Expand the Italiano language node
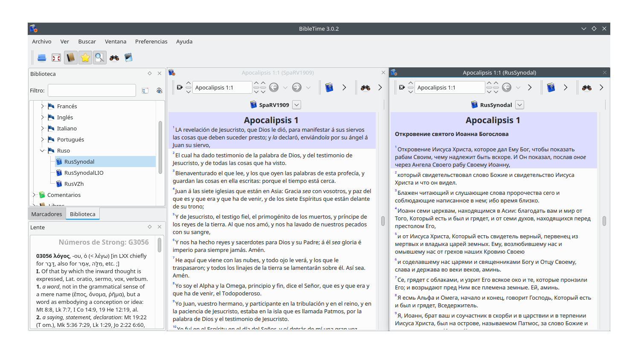The height and width of the screenshot is (364, 638). (x=43, y=128)
